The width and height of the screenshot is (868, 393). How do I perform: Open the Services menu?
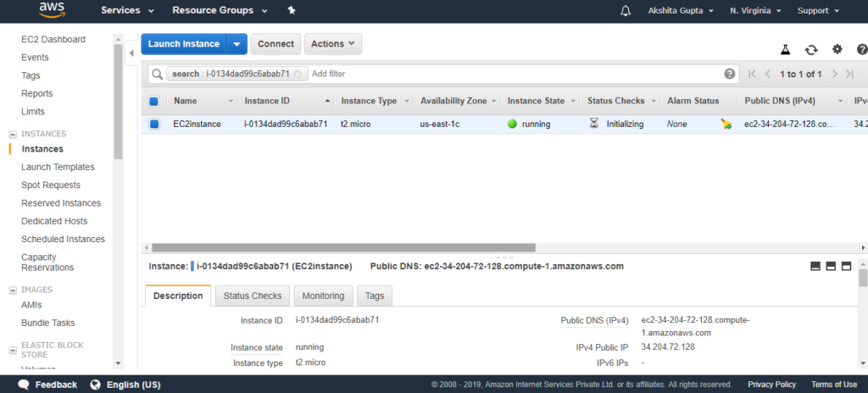click(x=127, y=10)
